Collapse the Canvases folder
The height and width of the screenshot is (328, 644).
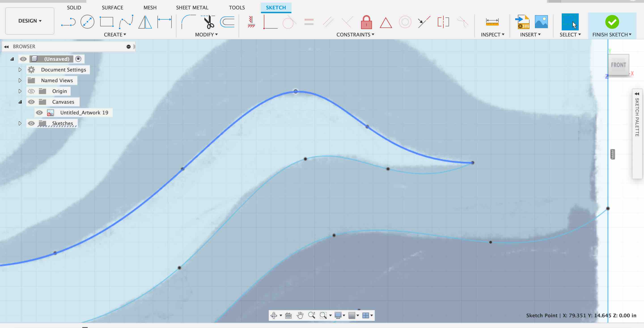(20, 102)
